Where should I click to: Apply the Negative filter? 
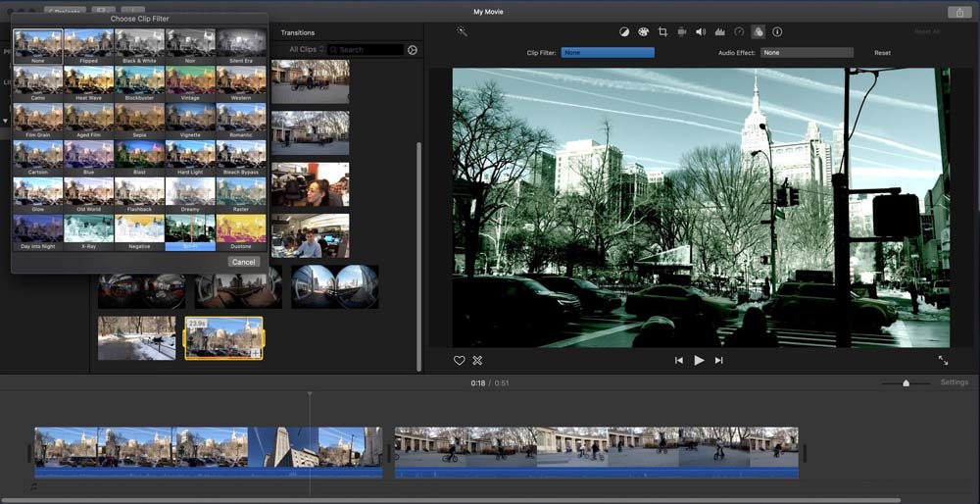point(139,232)
